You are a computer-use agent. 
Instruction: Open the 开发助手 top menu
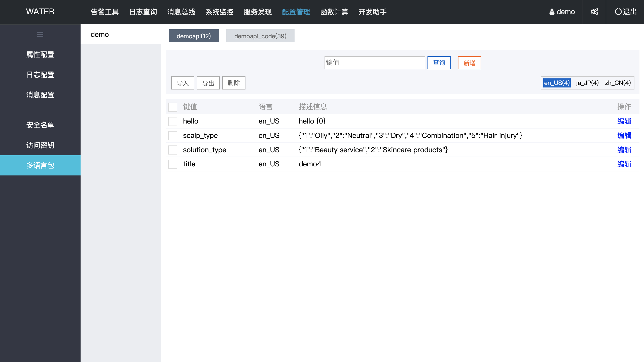pos(373,12)
